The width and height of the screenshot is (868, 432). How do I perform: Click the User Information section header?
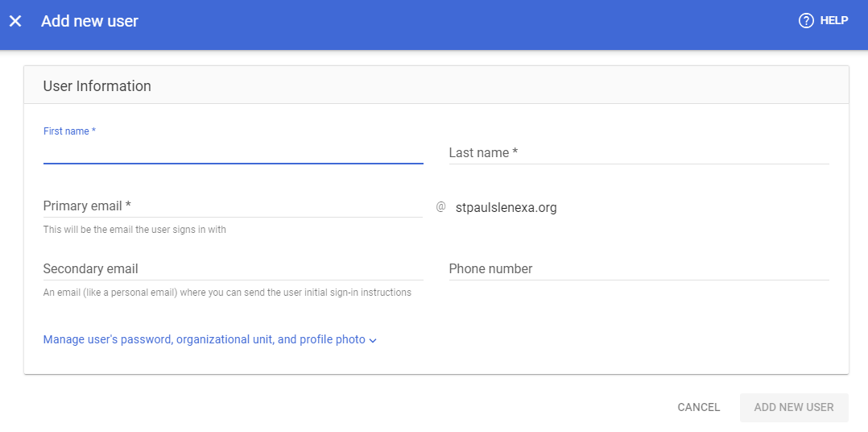97,86
